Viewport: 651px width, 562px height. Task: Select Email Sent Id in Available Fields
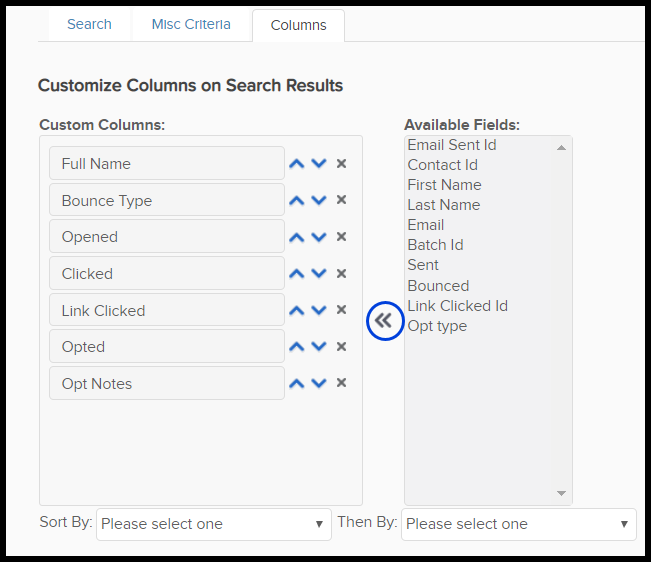pyautogui.click(x=452, y=145)
